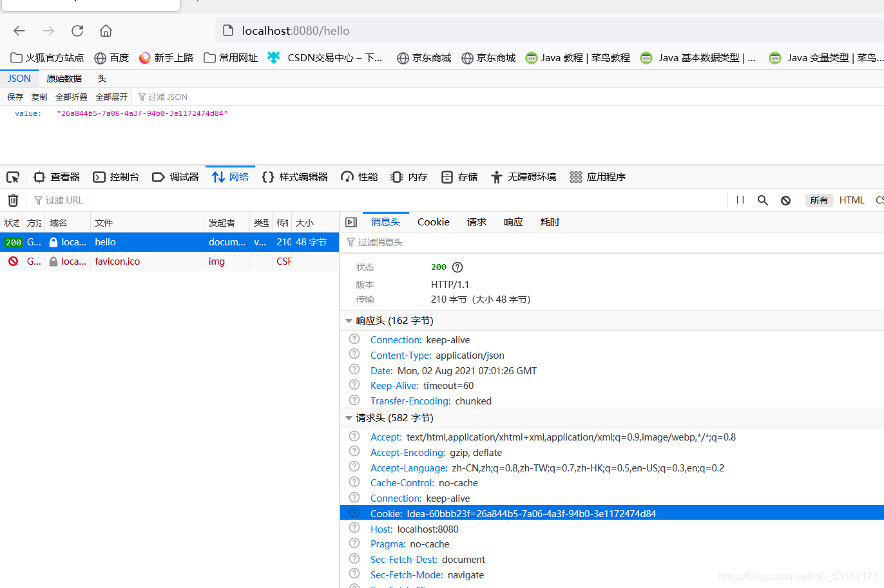Click help icon beside Sec-Fetch-Mode header

click(354, 574)
